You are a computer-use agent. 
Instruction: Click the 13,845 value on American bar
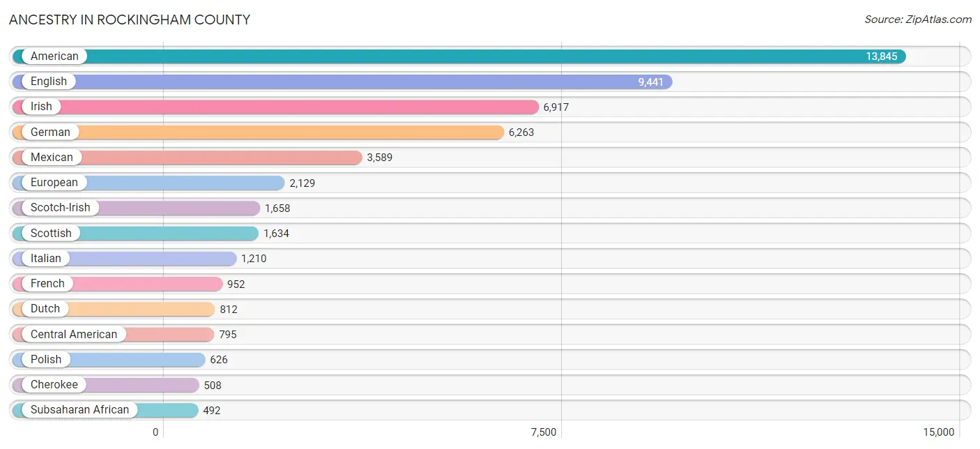882,56
